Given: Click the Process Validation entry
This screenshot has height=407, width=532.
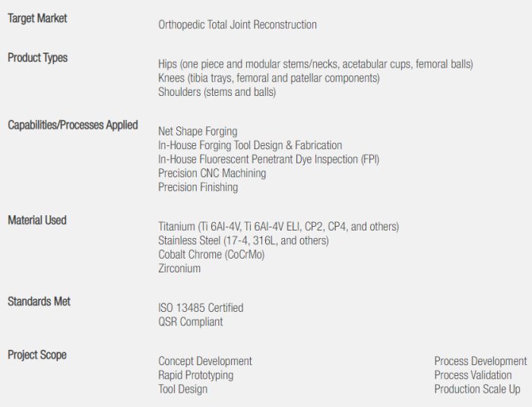Looking at the screenshot, I should 473,375.
